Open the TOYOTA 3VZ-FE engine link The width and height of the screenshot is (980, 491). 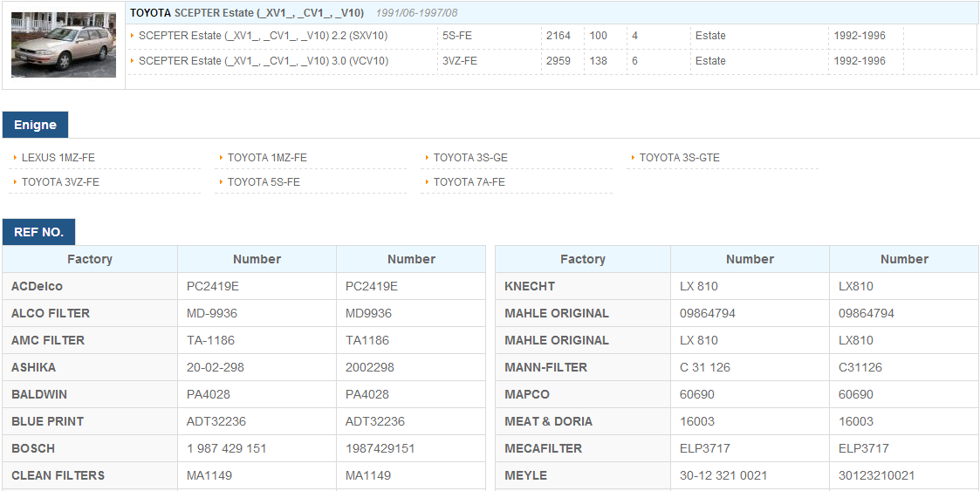click(60, 182)
